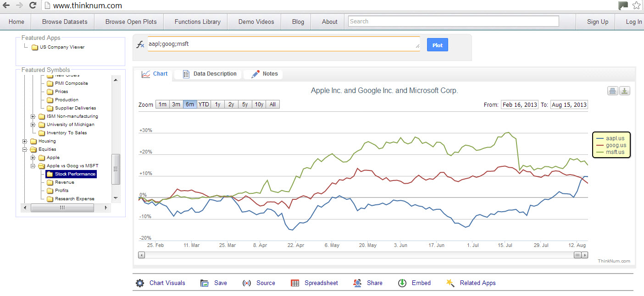Image resolution: width=644 pixels, height=296 pixels.
Task: Expand the ISM Non-manufacturing node
Action: 33,116
